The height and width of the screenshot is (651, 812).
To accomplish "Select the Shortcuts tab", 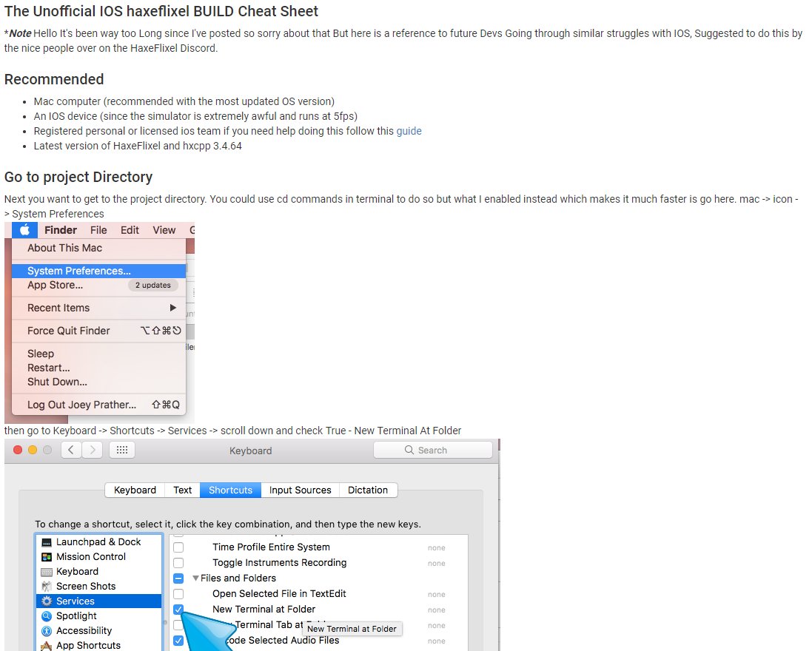I will click(230, 490).
